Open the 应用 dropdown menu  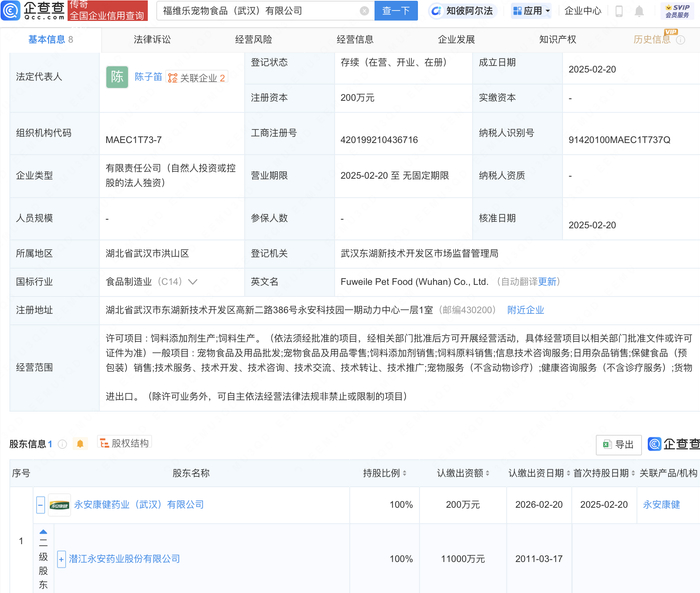[x=531, y=11]
